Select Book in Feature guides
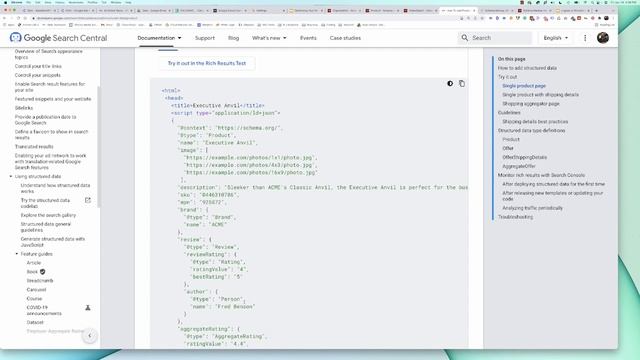The width and height of the screenshot is (640, 360). coord(32,272)
